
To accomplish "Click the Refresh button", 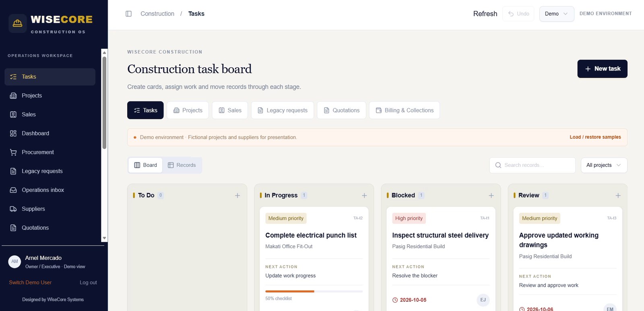I will pyautogui.click(x=485, y=14).
